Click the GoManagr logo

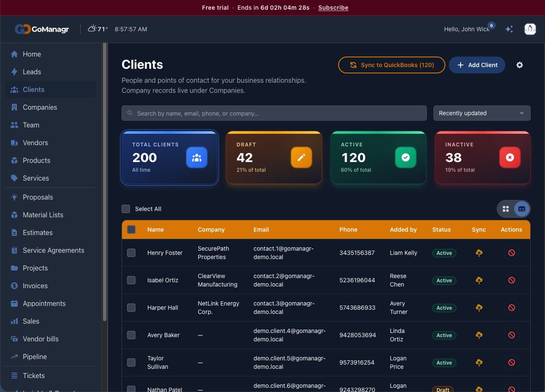pyautogui.click(x=42, y=29)
